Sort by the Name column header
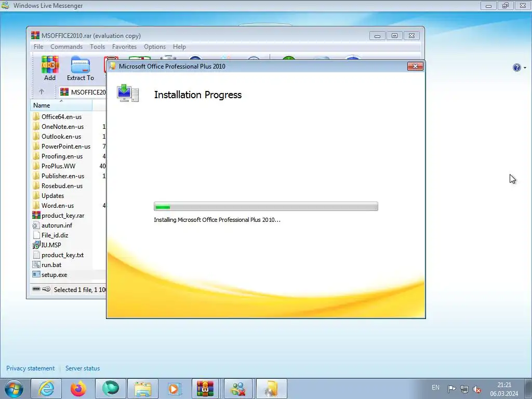Screen dimensions: 532x399 coord(61,105)
